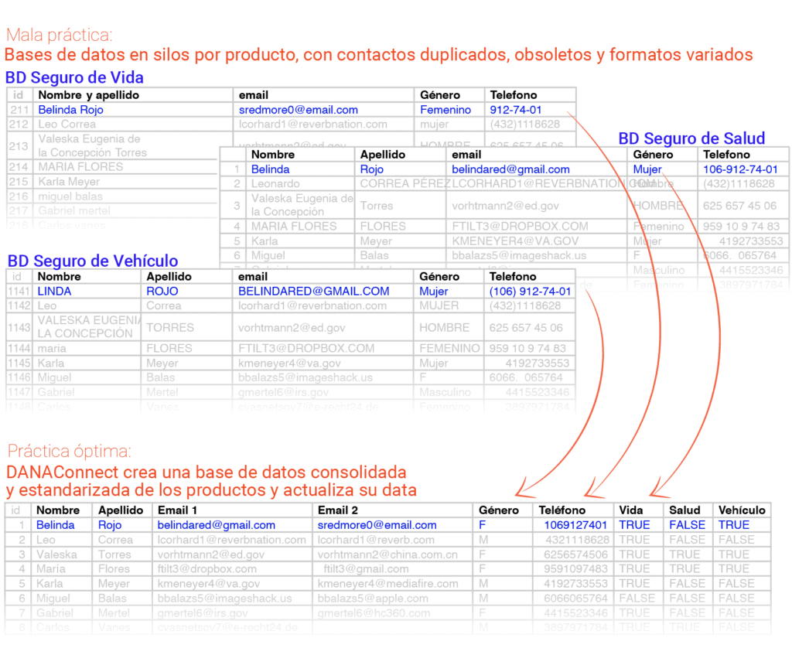Select 'BELINDARED@GMAIL.COM' in the Vehículo table
Image resolution: width=792 pixels, height=672 pixels.
(x=313, y=291)
